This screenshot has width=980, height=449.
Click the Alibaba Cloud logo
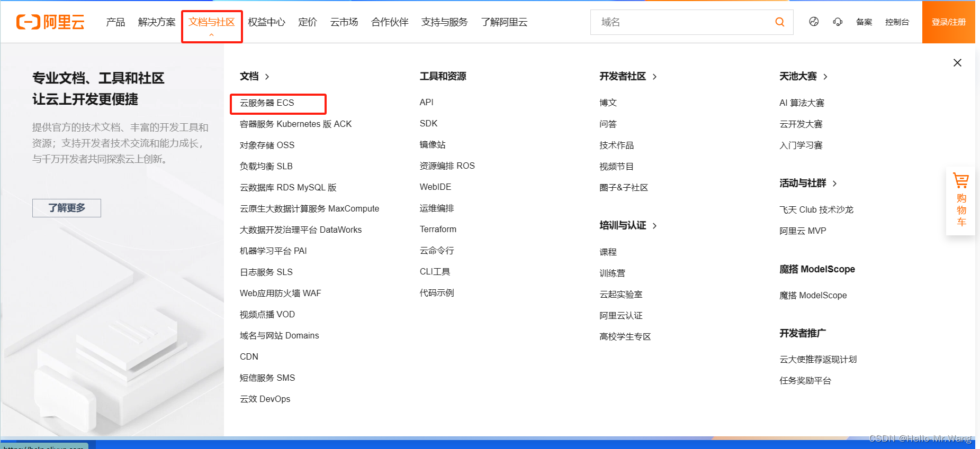pyautogui.click(x=50, y=22)
